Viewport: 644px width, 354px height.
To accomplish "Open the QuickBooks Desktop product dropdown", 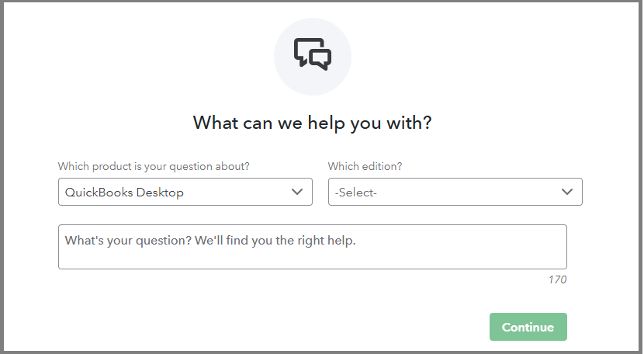I will click(x=185, y=192).
